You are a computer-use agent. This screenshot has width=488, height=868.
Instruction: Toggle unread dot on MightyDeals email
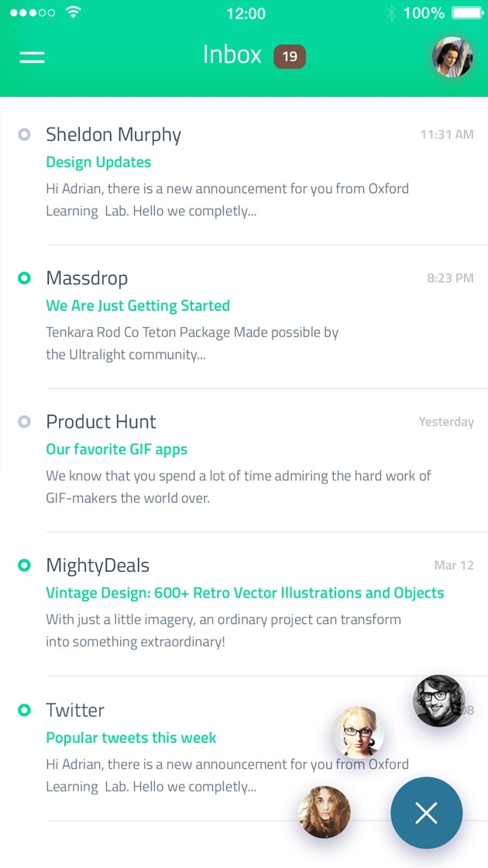pyautogui.click(x=24, y=566)
